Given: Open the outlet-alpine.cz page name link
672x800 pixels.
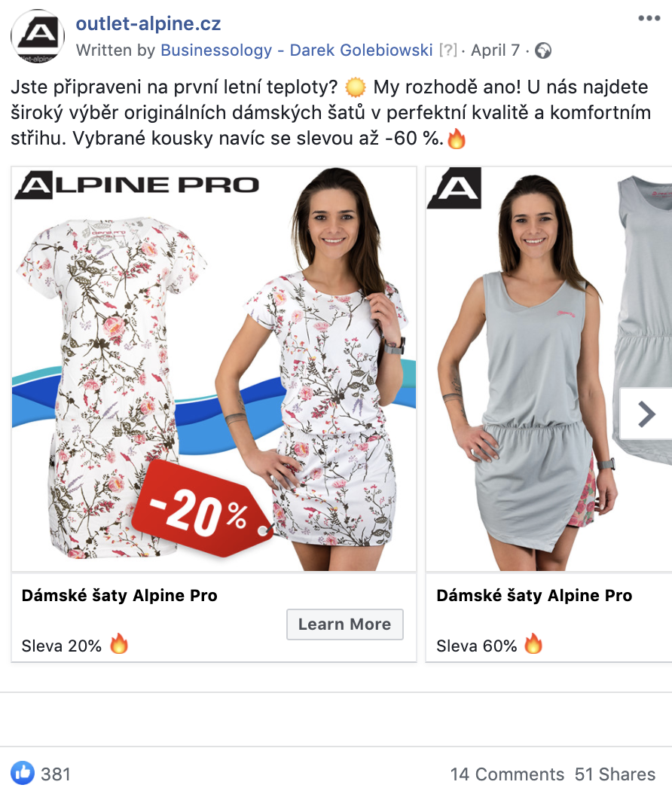Looking at the screenshot, I should 148,23.
